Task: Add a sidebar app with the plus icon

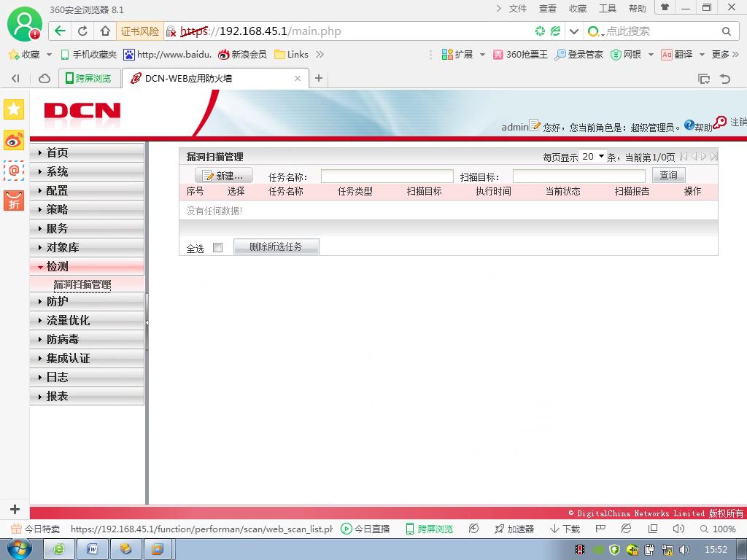Action: pos(15,509)
